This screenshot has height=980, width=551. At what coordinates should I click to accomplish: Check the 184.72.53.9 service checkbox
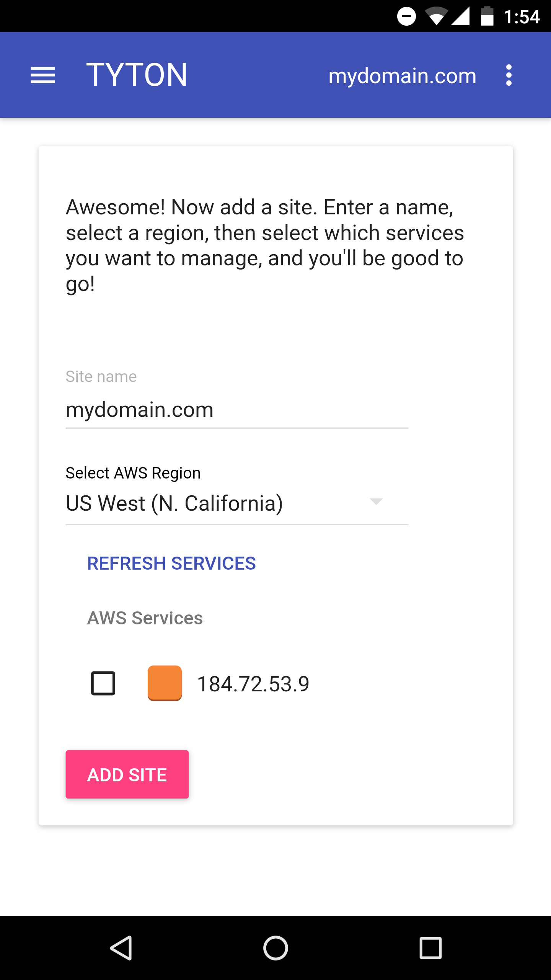coord(103,683)
